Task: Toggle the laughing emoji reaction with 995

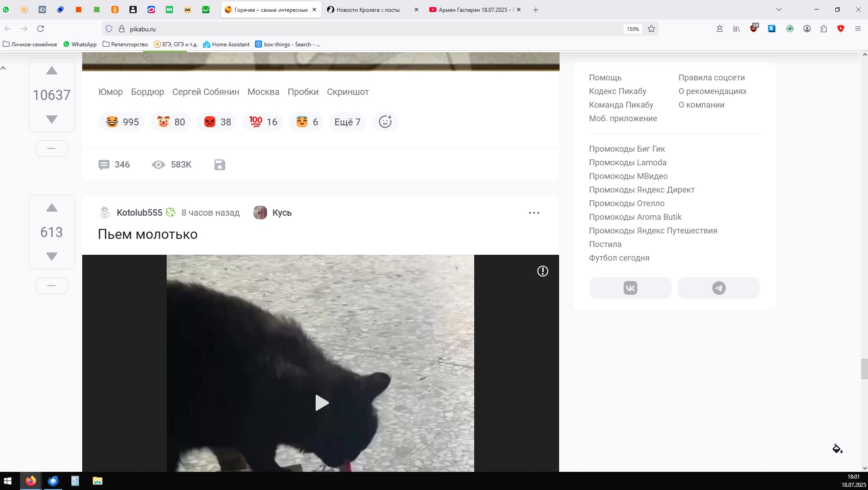Action: click(x=122, y=122)
